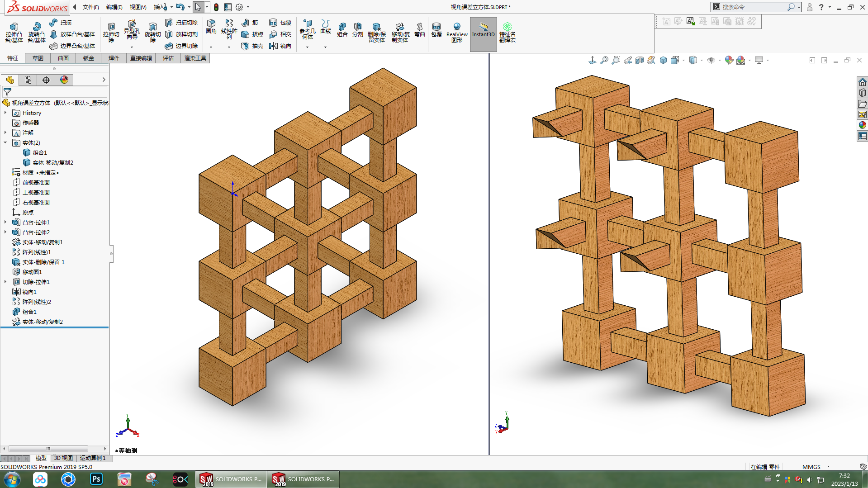Click the Windows Start button
868x488 pixels.
(x=12, y=479)
